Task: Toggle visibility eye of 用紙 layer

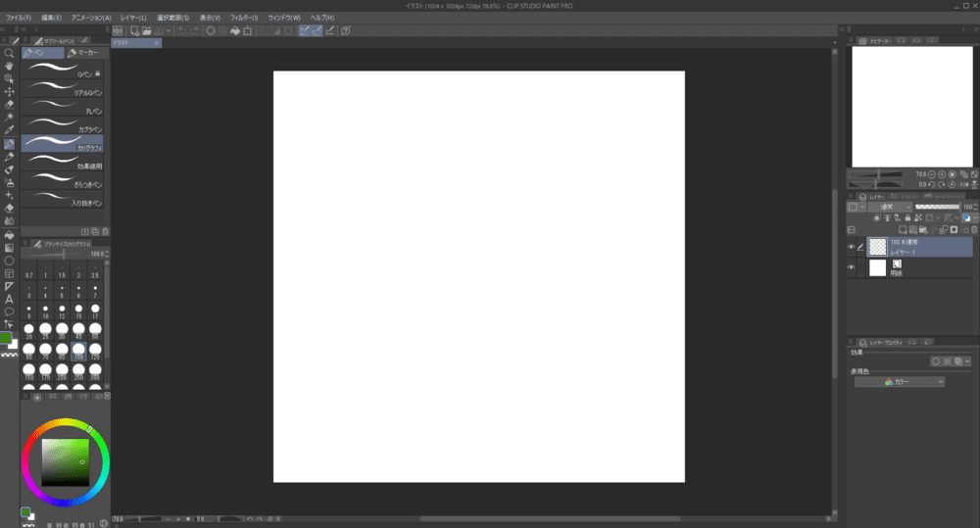Action: pos(852,267)
